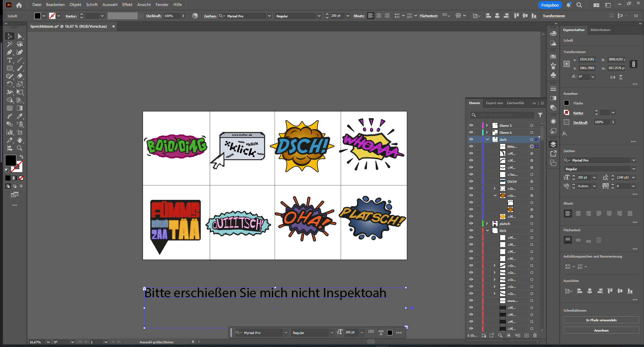This screenshot has height=347, width=644.
Task: Open the Effekt menu
Action: (127, 5)
